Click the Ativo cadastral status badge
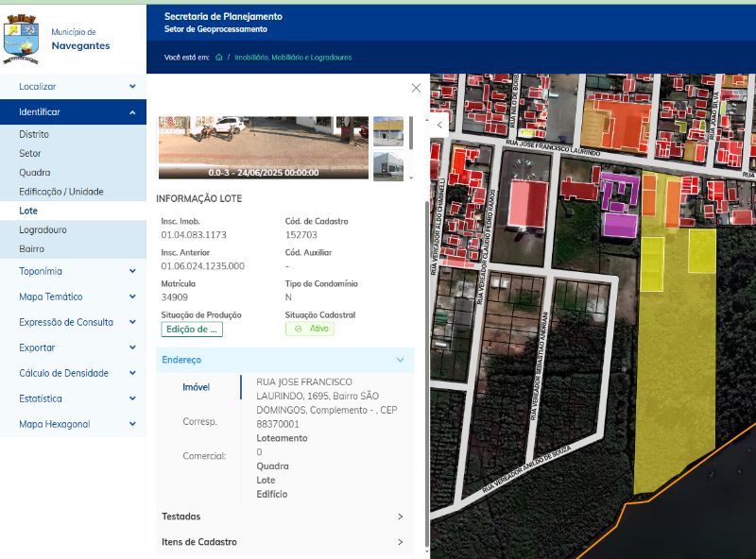The width and height of the screenshot is (756, 559). [x=310, y=329]
